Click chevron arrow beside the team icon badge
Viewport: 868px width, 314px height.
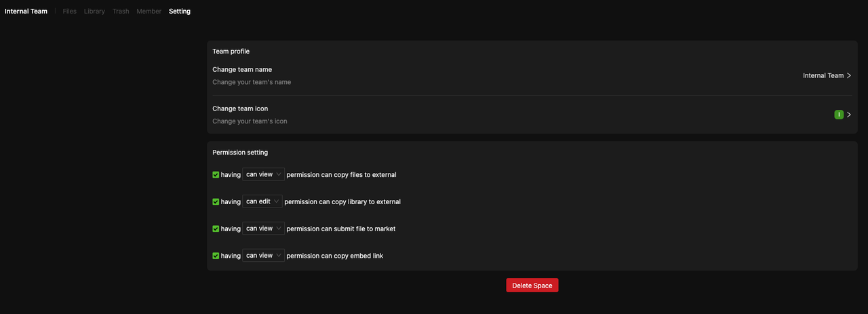[x=849, y=115]
